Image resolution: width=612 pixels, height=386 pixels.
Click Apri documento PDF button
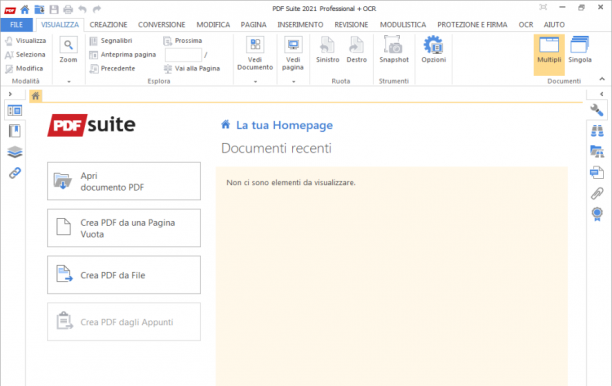pos(124,181)
